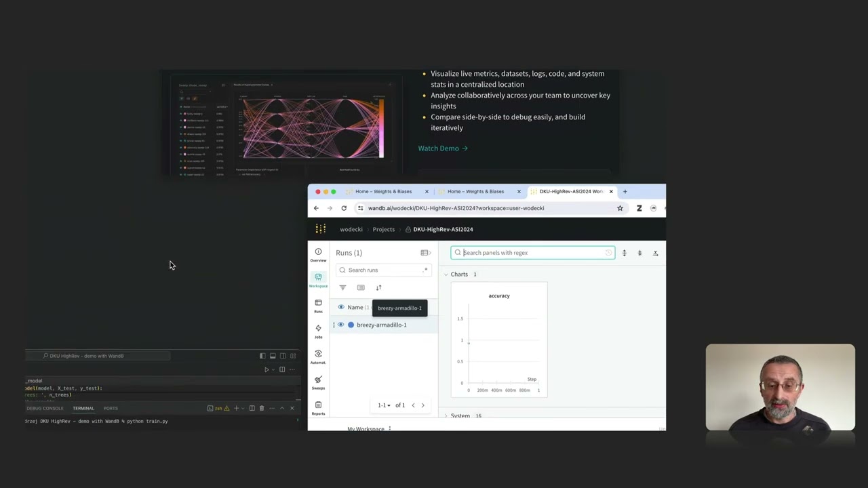
Task: Open the run dropdown beside the play button
Action: (x=273, y=369)
